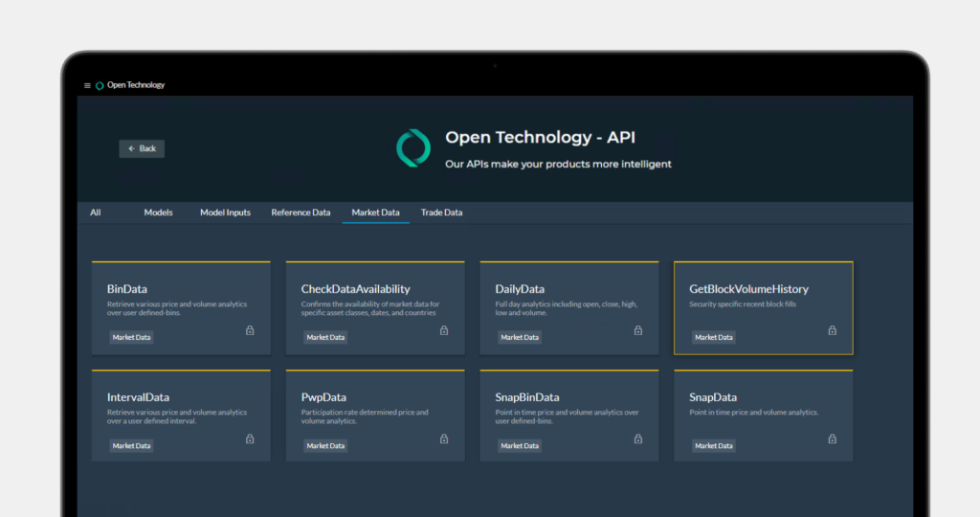Click Market Data tag on SnapData card
This screenshot has height=517, width=980.
pos(714,446)
